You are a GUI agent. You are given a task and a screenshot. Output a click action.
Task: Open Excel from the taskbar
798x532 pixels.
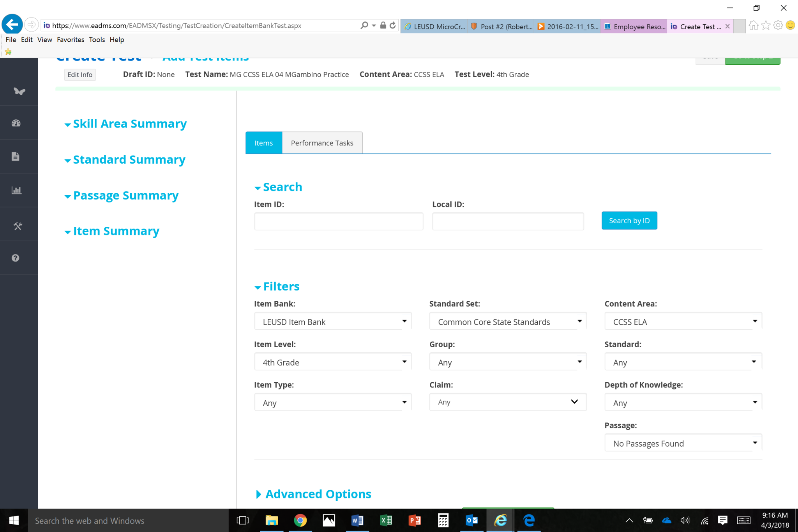click(386, 520)
